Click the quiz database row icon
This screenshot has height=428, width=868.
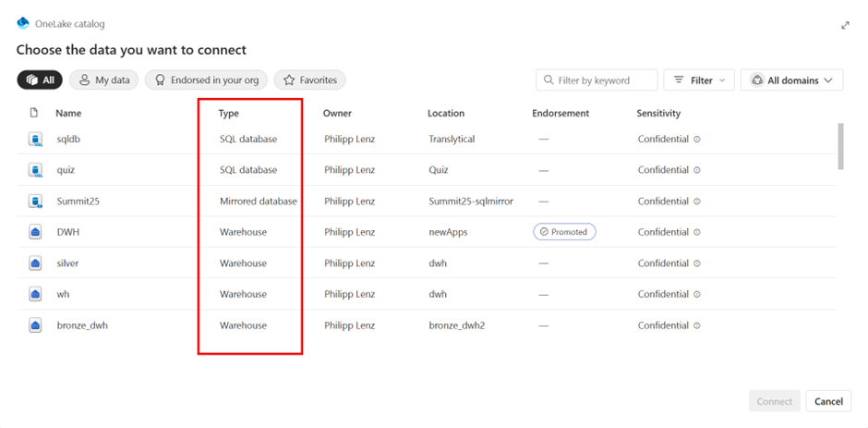35,170
